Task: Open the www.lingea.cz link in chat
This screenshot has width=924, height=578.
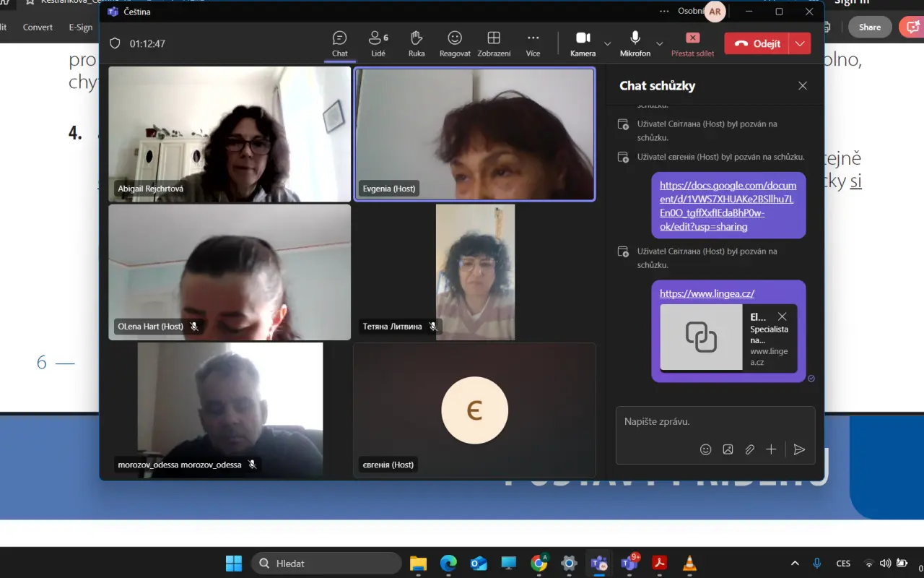Action: point(707,293)
